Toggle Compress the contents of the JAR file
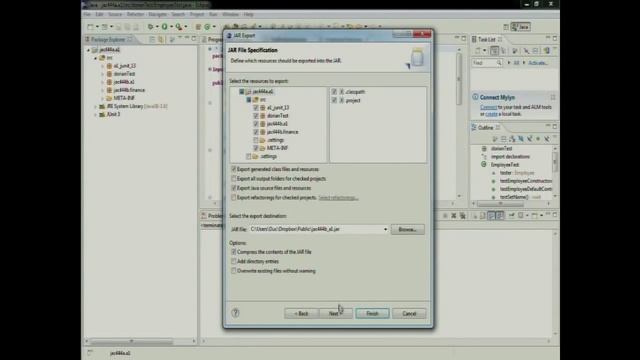 pos(234,252)
